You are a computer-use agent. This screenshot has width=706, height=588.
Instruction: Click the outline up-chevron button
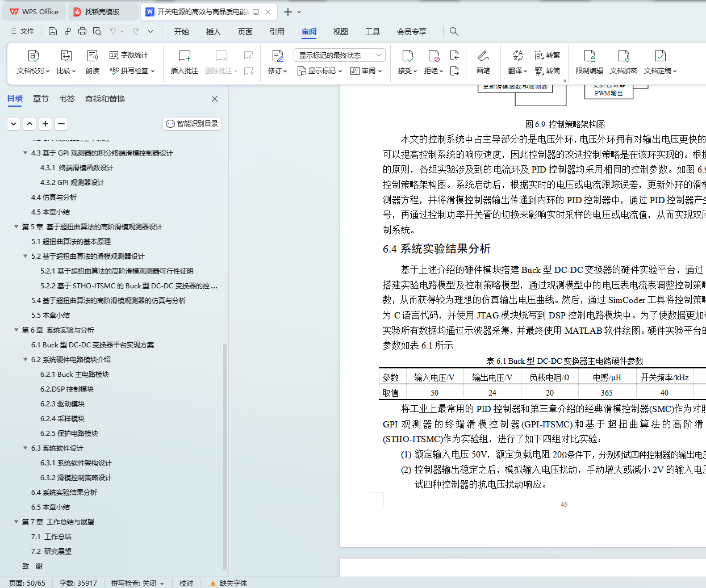(x=30, y=124)
